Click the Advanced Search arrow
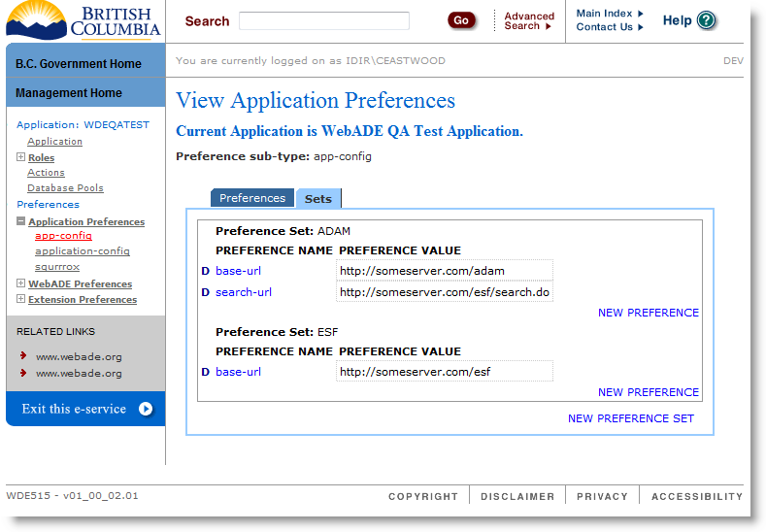 coord(549,26)
